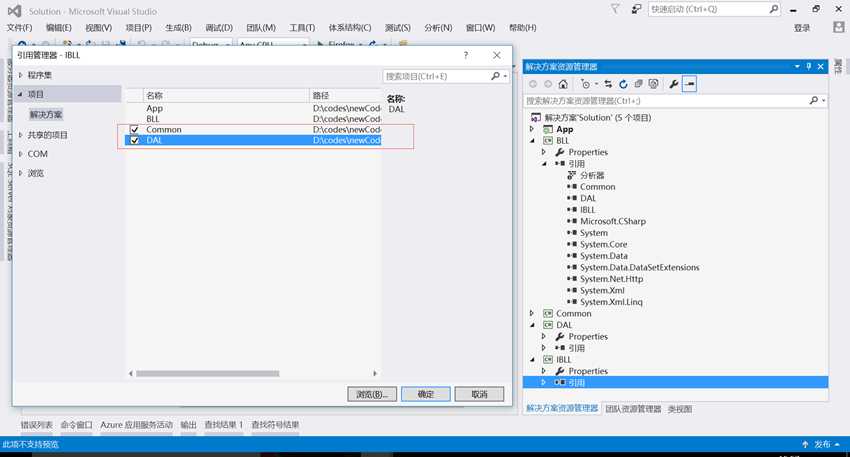The image size is (850, 457).
Task: Click the Show All Files icon
Action: pos(654,84)
